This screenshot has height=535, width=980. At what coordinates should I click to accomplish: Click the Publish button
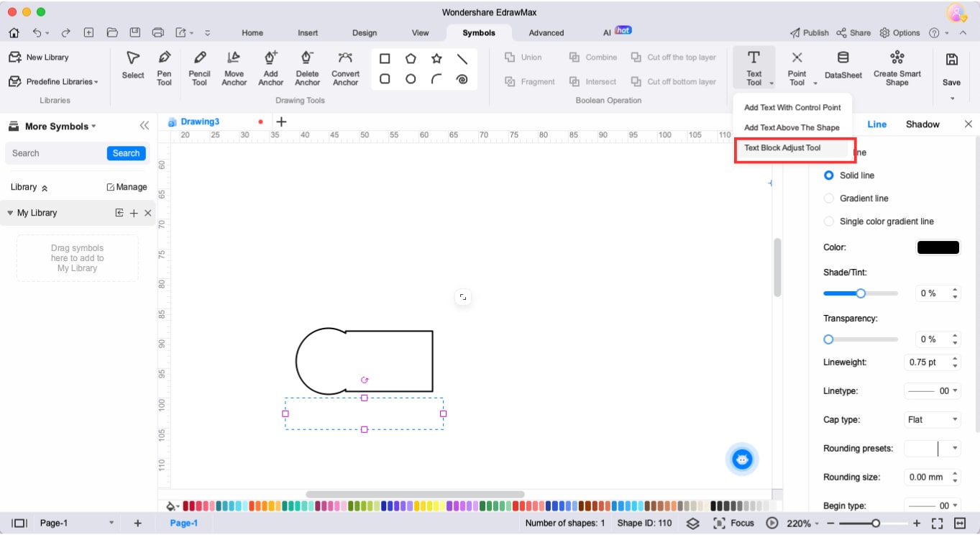[x=810, y=33]
